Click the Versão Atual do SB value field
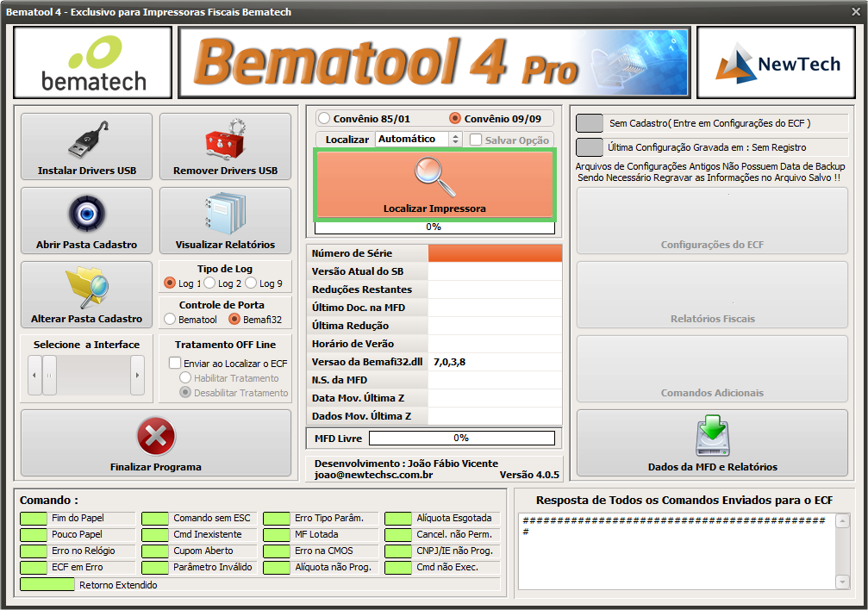 tap(495, 271)
